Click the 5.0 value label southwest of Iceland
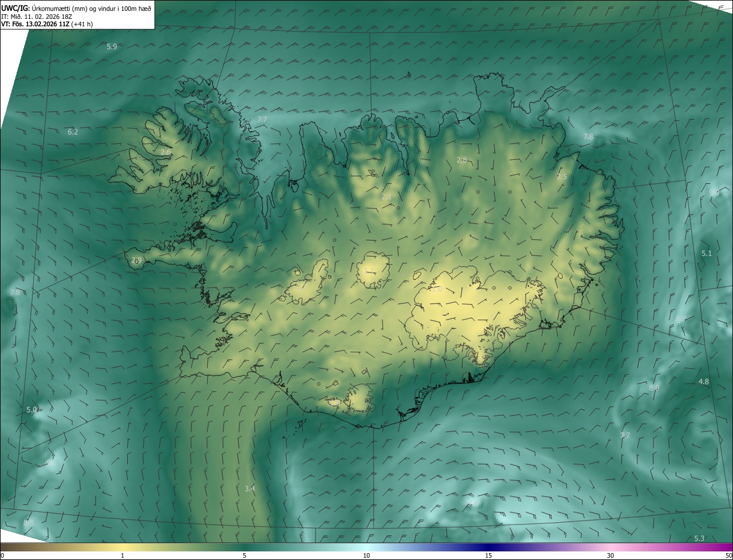733x560 pixels. click(x=31, y=409)
